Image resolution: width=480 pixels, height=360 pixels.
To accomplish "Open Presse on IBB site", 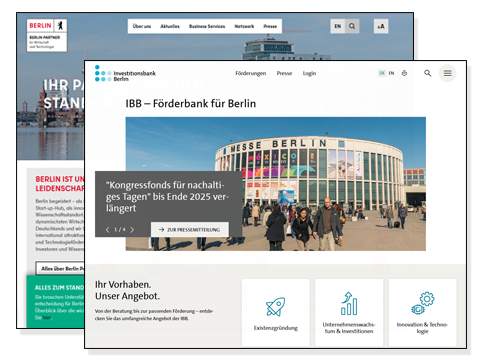I will coord(284,73).
